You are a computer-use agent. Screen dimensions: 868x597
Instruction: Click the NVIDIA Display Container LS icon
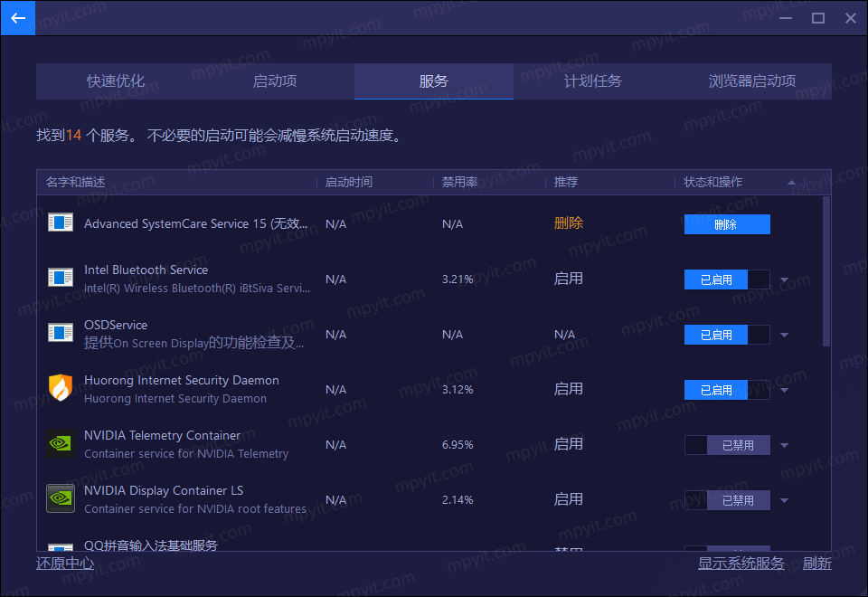click(61, 498)
